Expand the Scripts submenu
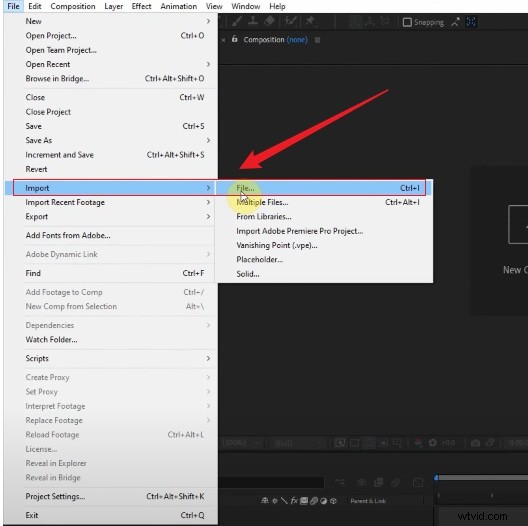The image size is (528, 526). pos(208,358)
